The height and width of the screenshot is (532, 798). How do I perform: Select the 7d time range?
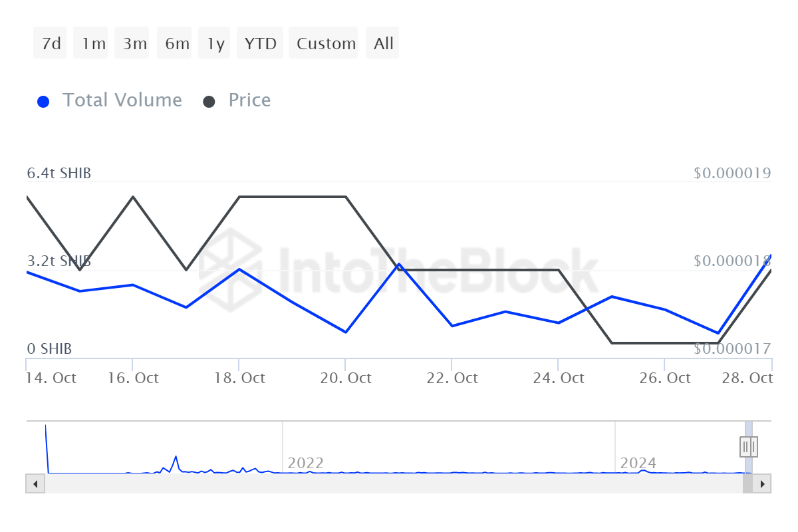[x=51, y=44]
